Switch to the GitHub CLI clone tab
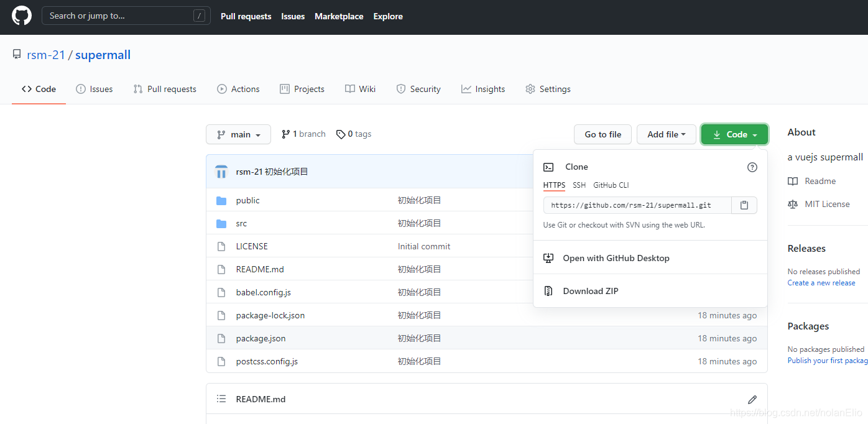Image resolution: width=868 pixels, height=424 pixels. pyautogui.click(x=611, y=185)
